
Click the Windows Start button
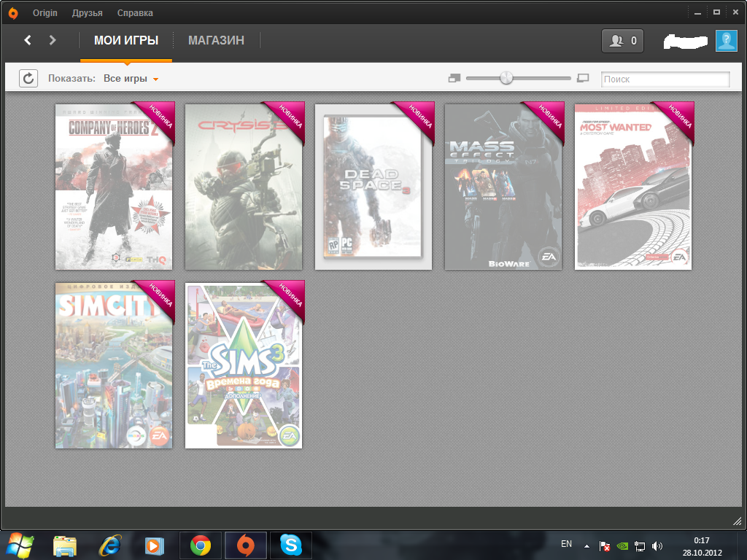click(x=19, y=545)
